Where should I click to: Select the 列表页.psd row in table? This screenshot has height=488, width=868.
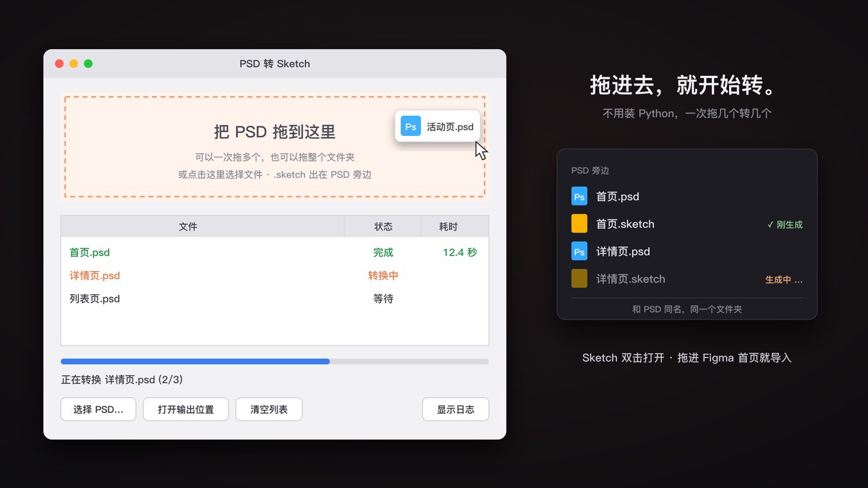275,299
